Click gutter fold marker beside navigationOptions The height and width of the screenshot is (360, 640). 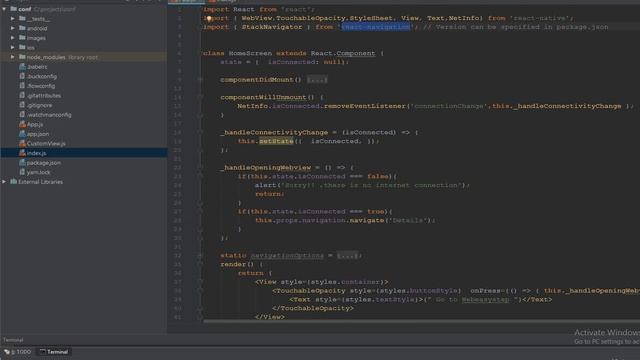click(x=200, y=256)
